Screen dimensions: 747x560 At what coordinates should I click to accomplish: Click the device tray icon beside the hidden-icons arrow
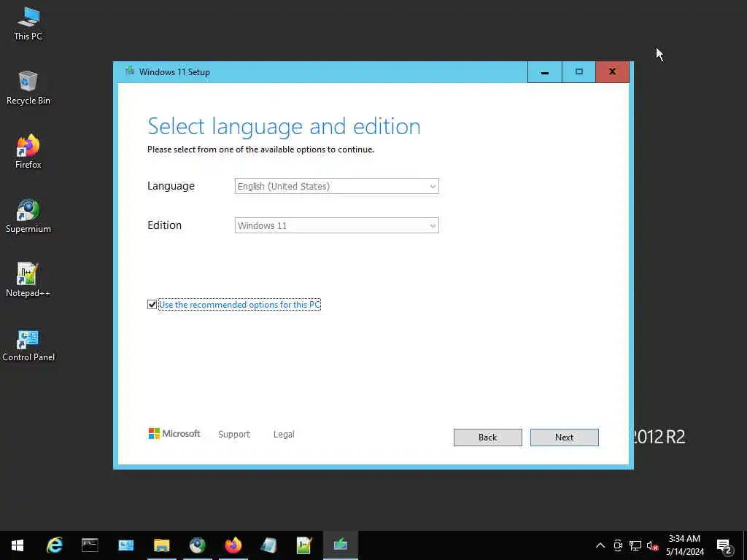coord(618,545)
